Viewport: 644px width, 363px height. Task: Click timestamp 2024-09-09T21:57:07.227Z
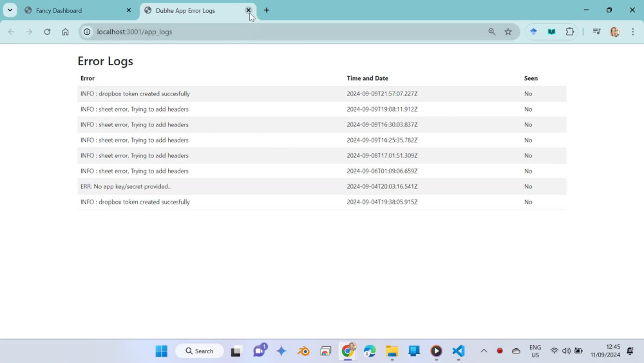pos(382,93)
